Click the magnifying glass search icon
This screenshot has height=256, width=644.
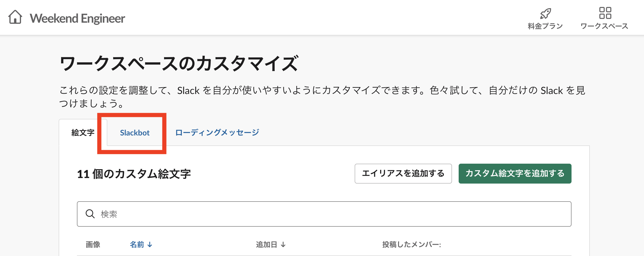point(90,214)
